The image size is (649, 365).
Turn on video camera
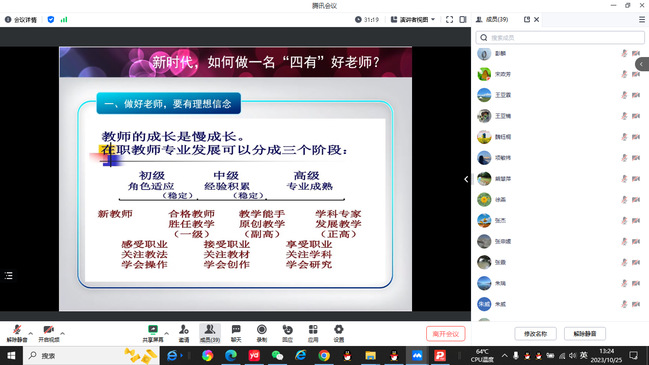click(49, 333)
